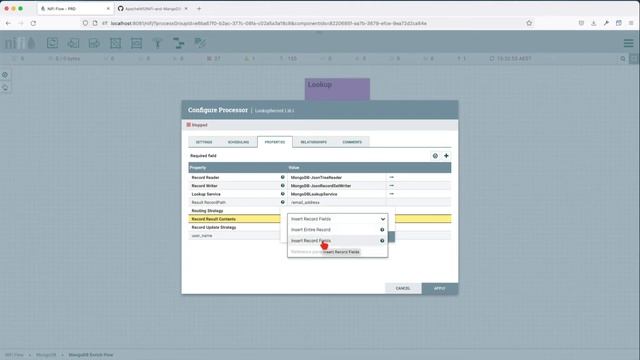Select the Lookup Service property row

(x=320, y=194)
